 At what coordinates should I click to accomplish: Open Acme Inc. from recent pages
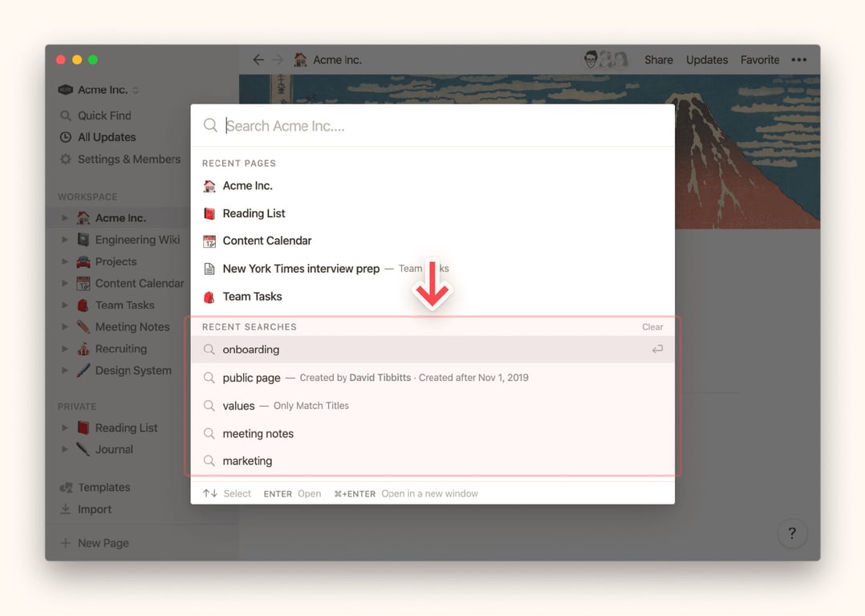coord(433,186)
